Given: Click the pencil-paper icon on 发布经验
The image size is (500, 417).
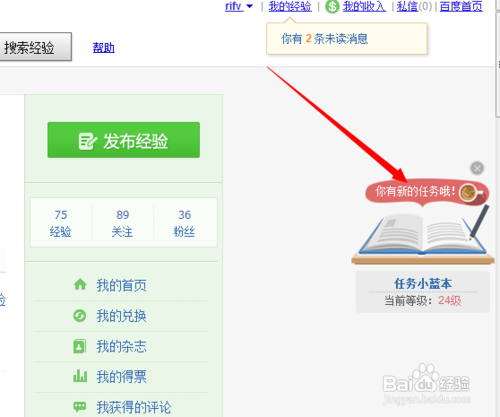Looking at the screenshot, I should 87,141.
